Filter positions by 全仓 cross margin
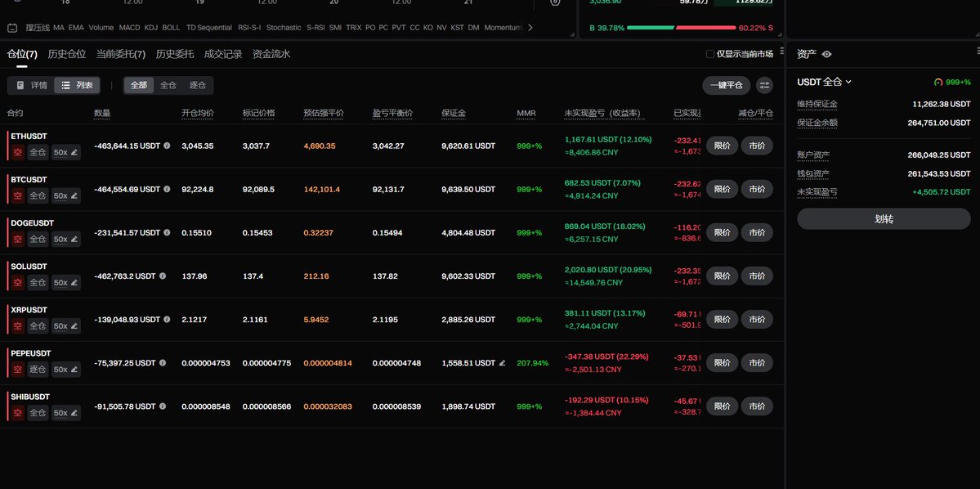Screen dimensions: 980x489 tap(168, 85)
